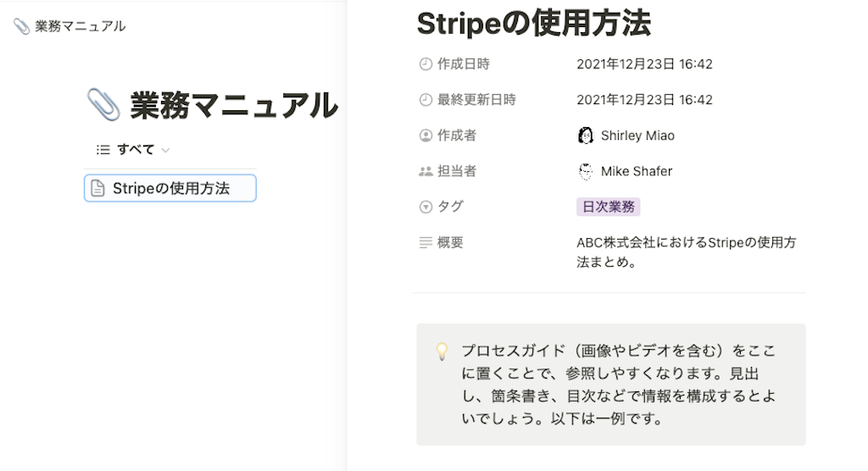
Task: Click the clock icon beside 最終更新日時
Action: click(x=426, y=100)
